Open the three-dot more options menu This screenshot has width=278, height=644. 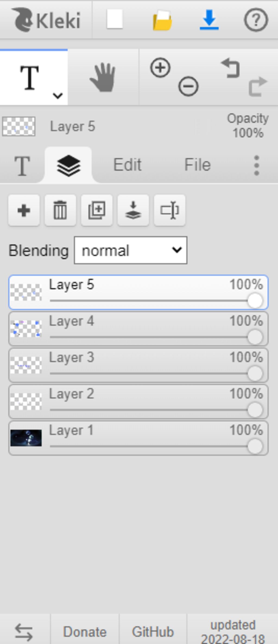click(x=257, y=165)
